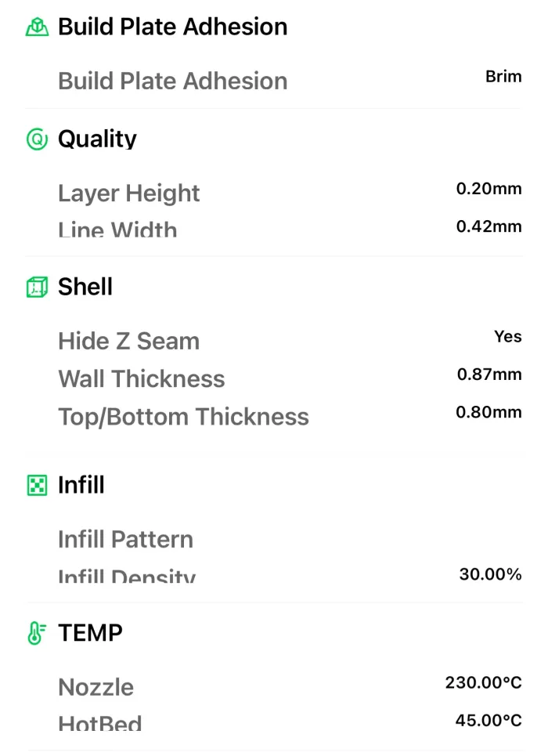Click the Infill checkered icon

(x=37, y=485)
